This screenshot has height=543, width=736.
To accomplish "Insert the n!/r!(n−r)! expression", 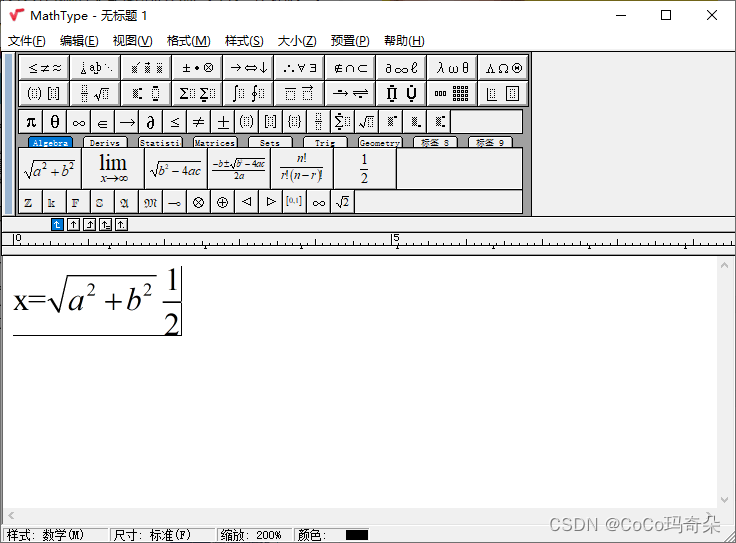I will [302, 169].
